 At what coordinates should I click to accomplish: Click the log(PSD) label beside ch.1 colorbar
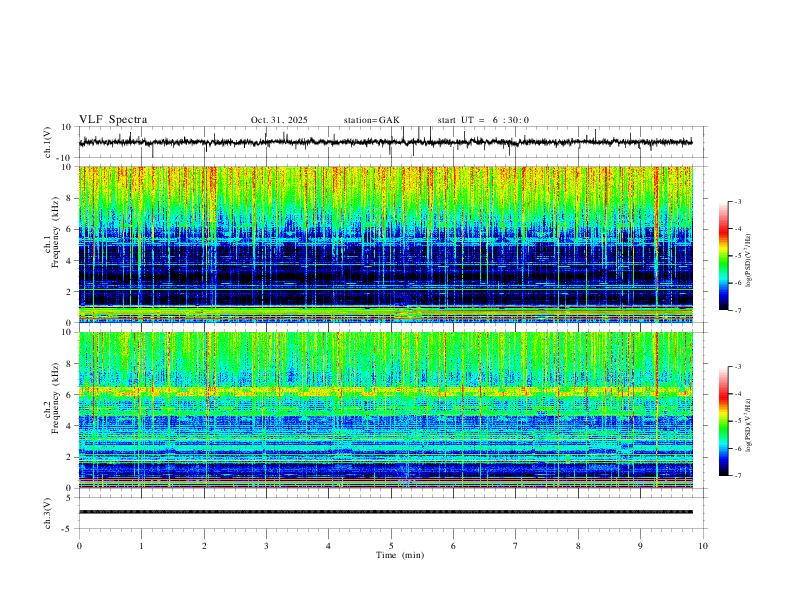pos(749,260)
